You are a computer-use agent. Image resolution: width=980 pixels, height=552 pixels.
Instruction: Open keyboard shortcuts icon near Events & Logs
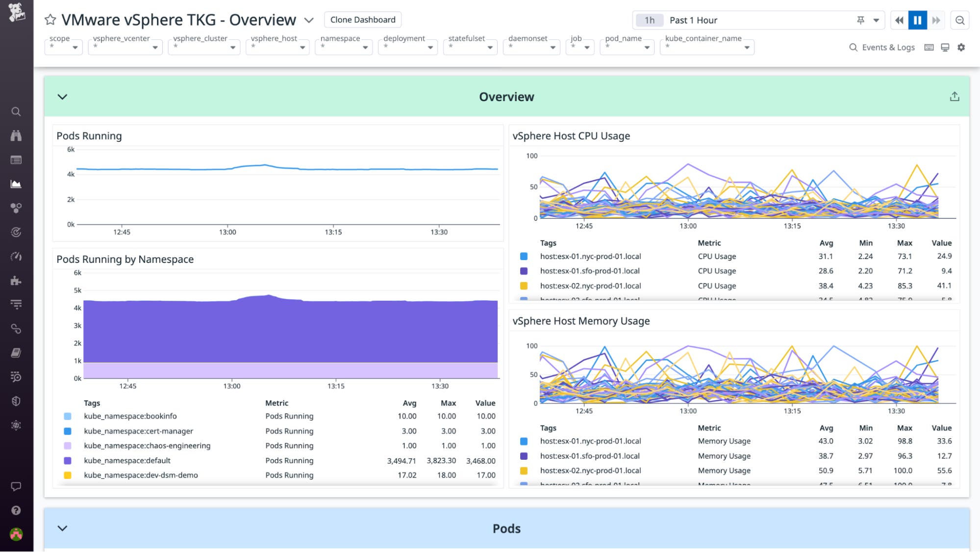[x=928, y=47]
